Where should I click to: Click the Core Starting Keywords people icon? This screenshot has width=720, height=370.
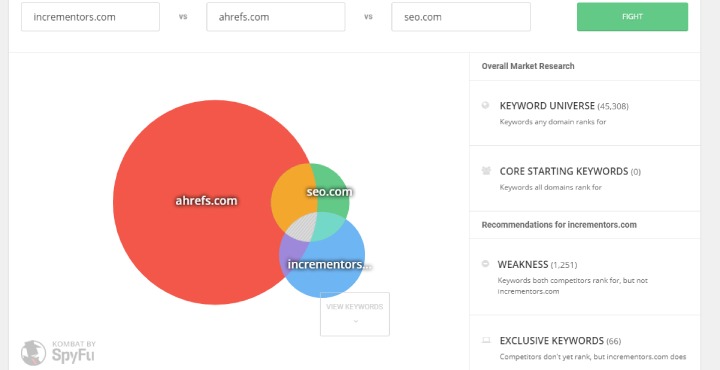[x=486, y=171]
